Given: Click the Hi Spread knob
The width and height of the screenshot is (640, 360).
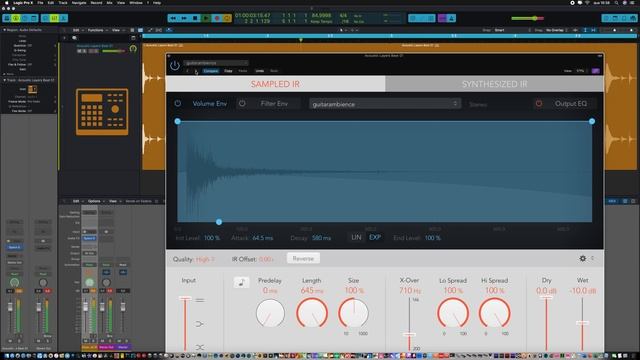Looking at the screenshot, I should point(495,313).
